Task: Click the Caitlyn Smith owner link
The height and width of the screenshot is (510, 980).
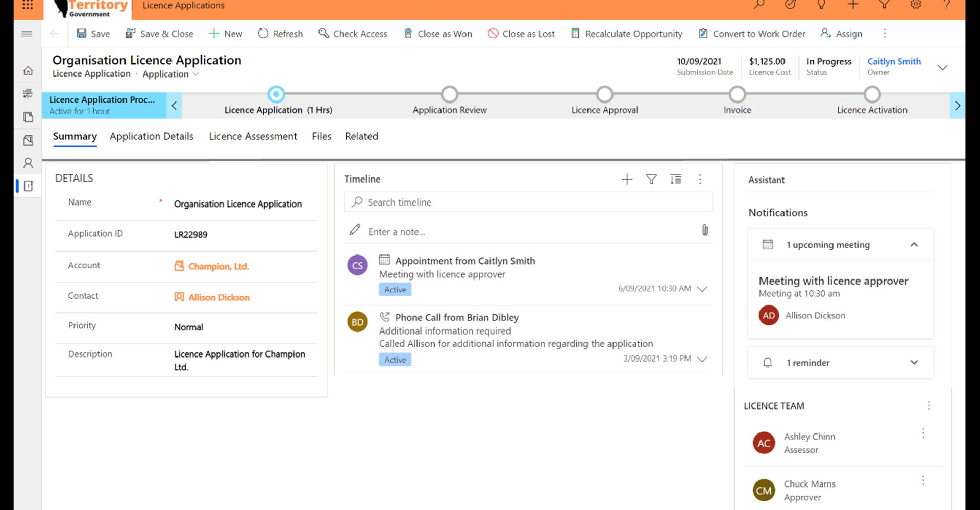Action: (894, 61)
